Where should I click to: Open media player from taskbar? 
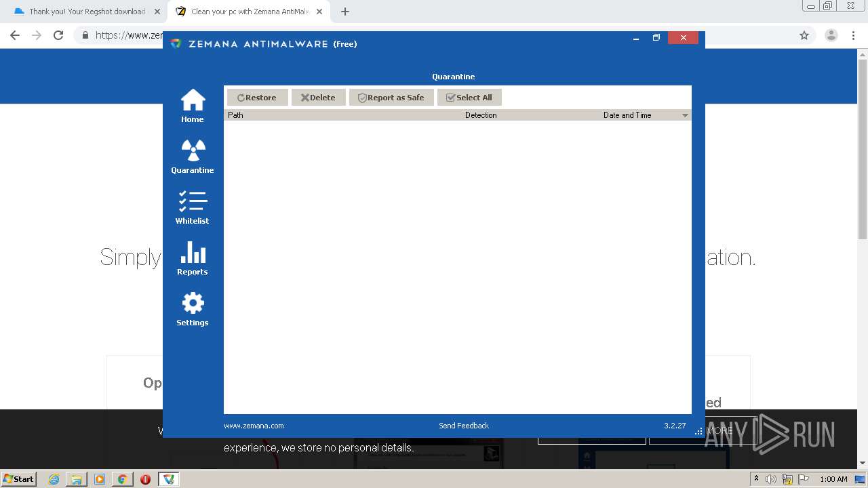[x=100, y=479]
